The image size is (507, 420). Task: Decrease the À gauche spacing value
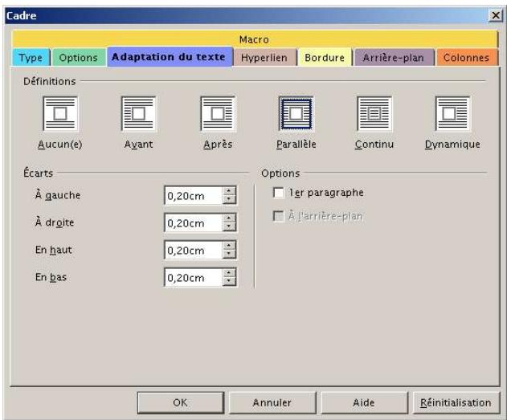coord(229,199)
